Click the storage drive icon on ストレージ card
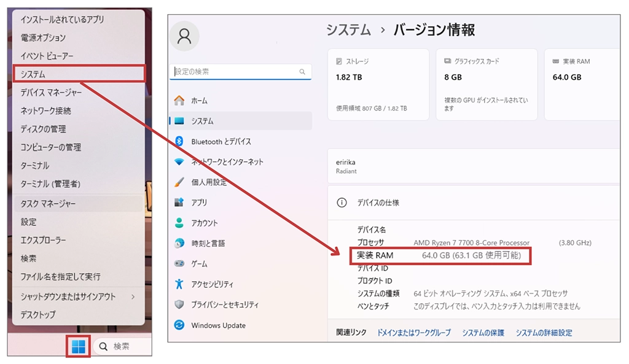The height and width of the screenshot is (364, 629). 339,61
